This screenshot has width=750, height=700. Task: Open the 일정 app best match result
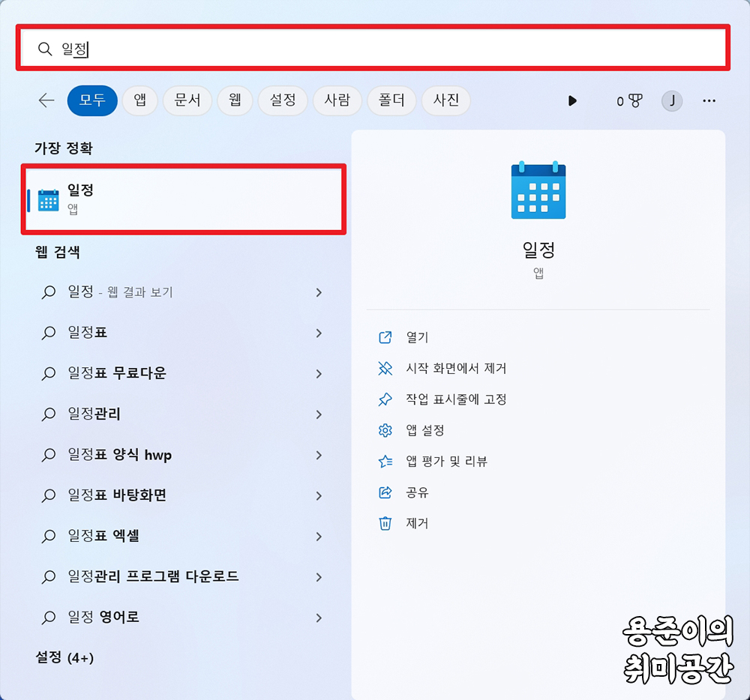pyautogui.click(x=184, y=199)
